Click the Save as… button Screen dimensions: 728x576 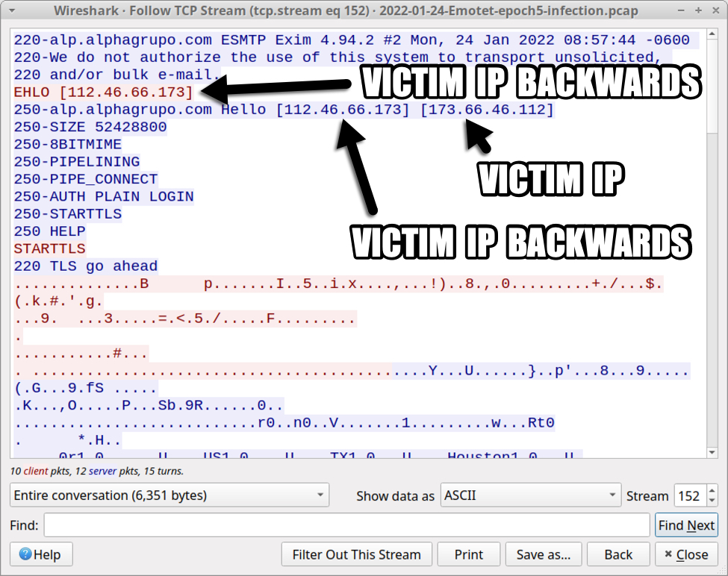[544, 554]
